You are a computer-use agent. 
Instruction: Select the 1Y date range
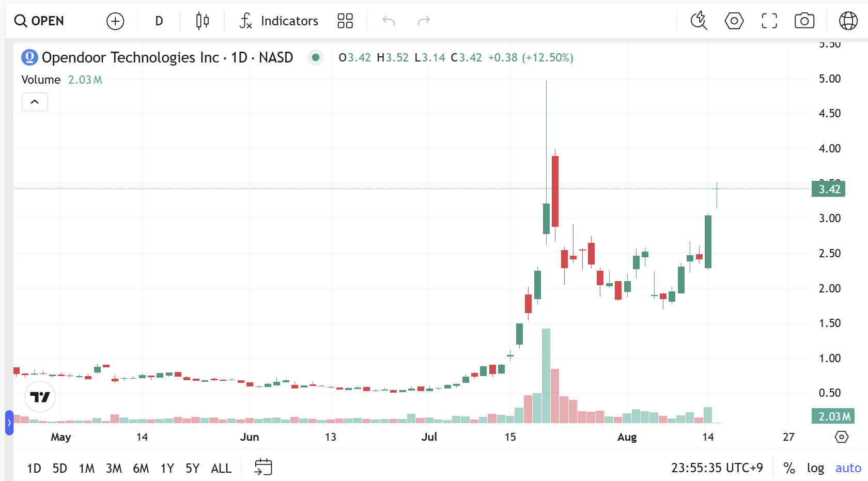click(x=167, y=468)
